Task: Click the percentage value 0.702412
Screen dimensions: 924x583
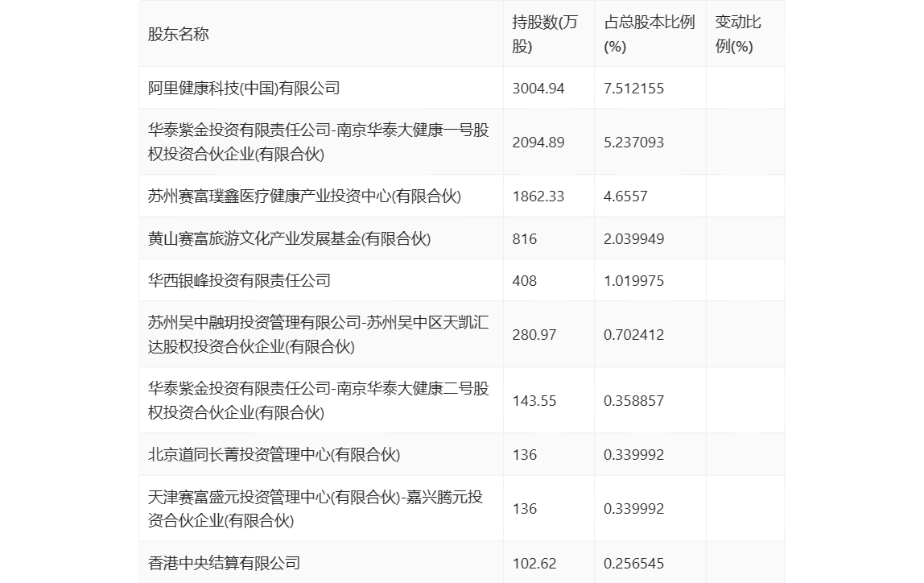Action: click(633, 335)
